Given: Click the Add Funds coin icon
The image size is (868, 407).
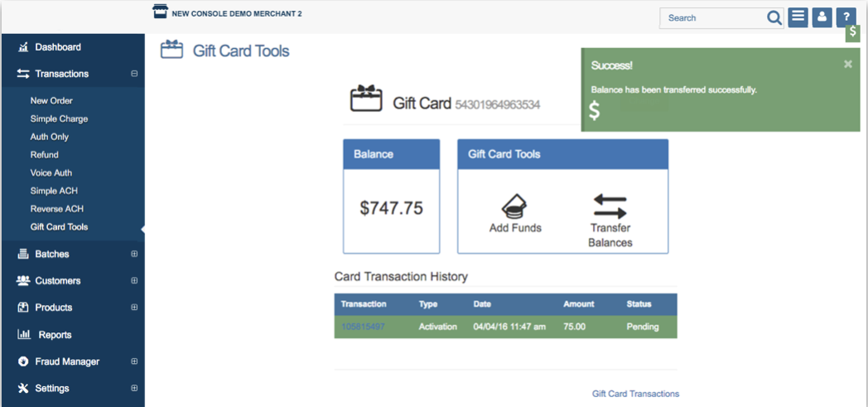Looking at the screenshot, I should click(x=514, y=206).
